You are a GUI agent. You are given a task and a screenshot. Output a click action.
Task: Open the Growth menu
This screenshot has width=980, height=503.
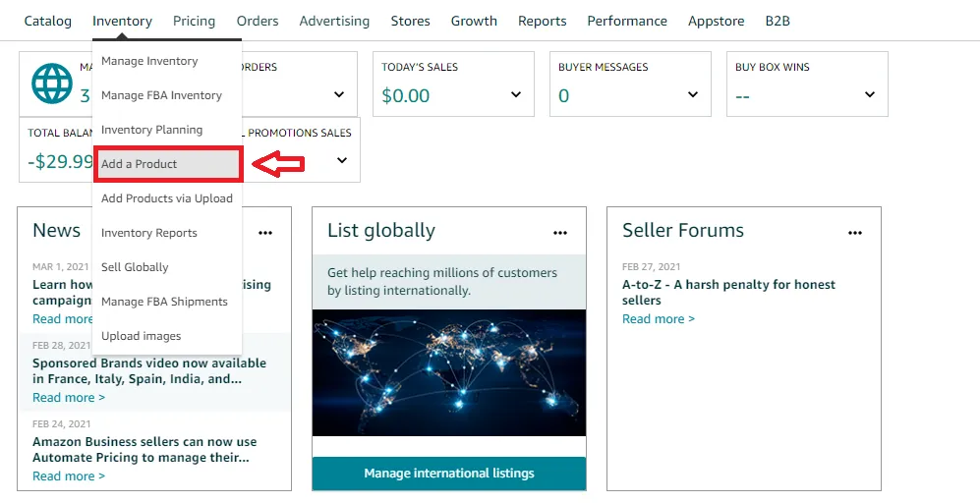pyautogui.click(x=475, y=22)
